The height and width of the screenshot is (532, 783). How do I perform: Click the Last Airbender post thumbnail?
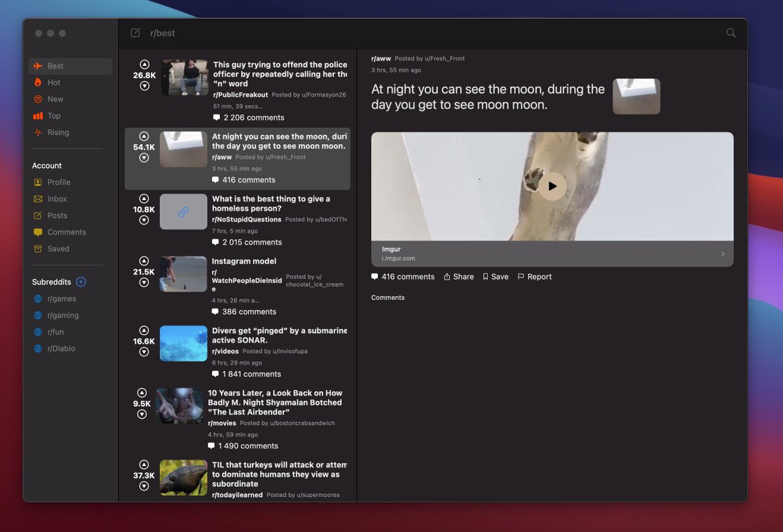[179, 406]
